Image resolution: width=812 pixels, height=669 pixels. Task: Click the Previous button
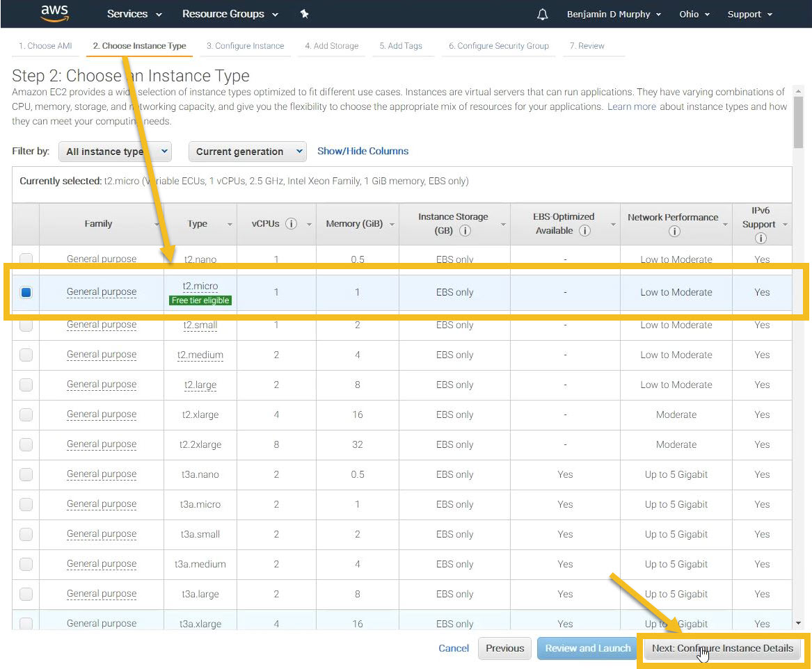point(505,648)
